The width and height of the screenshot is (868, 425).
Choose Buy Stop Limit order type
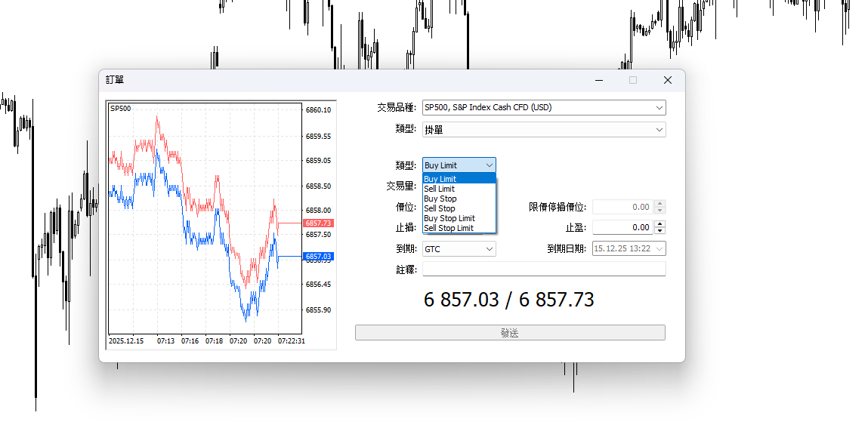click(x=449, y=218)
